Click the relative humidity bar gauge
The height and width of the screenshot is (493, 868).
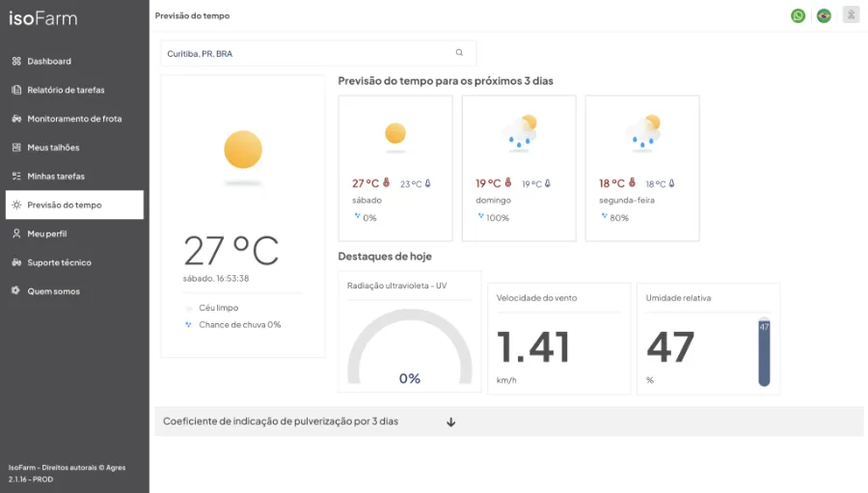pyautogui.click(x=764, y=352)
